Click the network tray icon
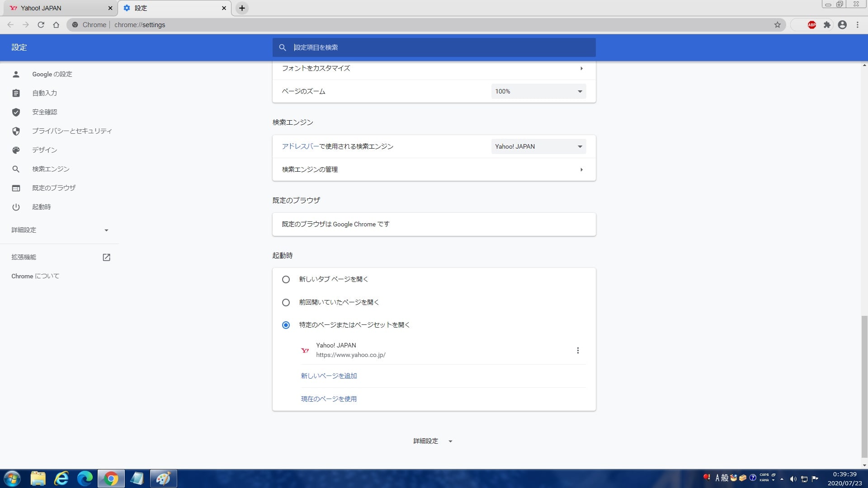The height and width of the screenshot is (488, 868). 804,479
